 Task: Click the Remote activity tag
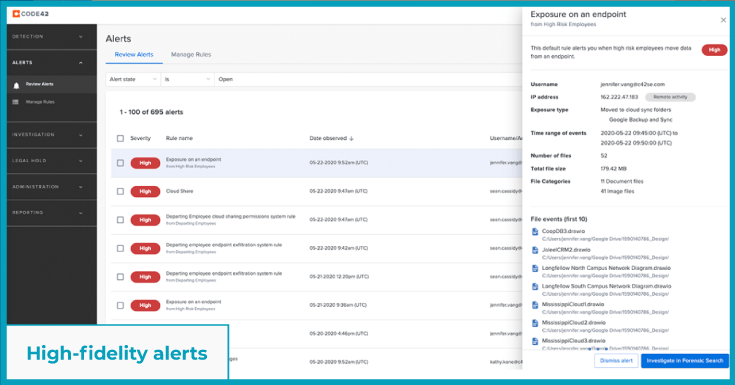pos(670,97)
